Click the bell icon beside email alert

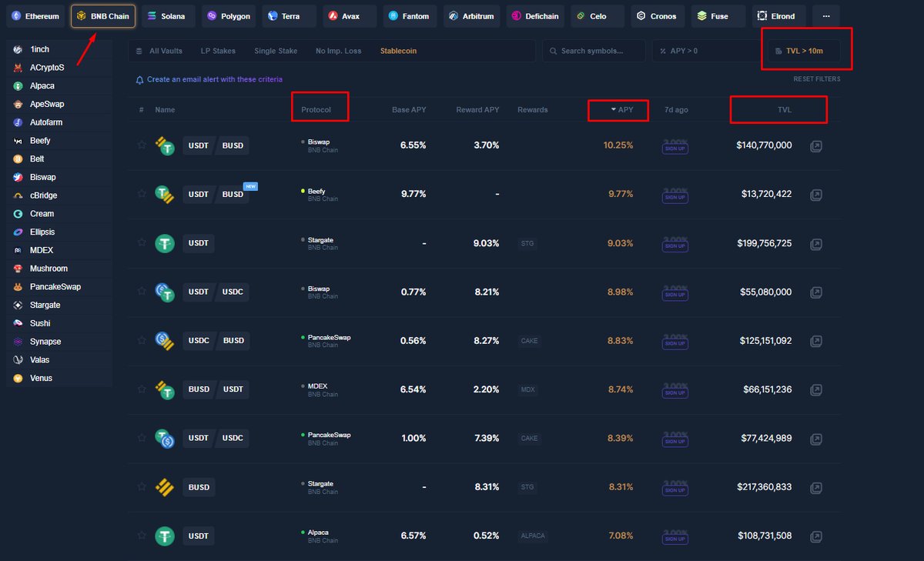(139, 80)
